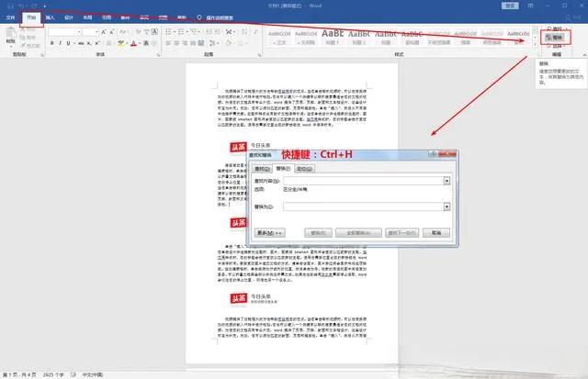Click the Save icon in quick access toolbar
Screen dimensions: 588x379
point(10,6)
